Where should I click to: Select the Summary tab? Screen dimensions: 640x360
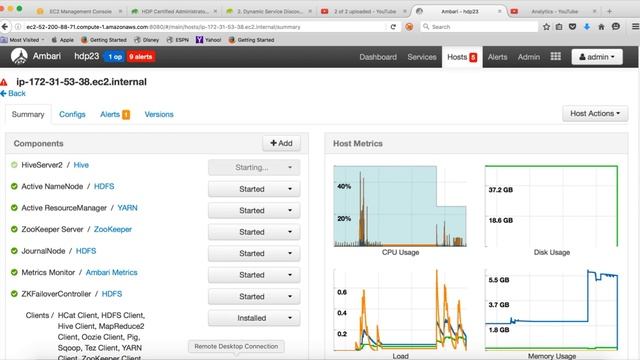[28, 114]
